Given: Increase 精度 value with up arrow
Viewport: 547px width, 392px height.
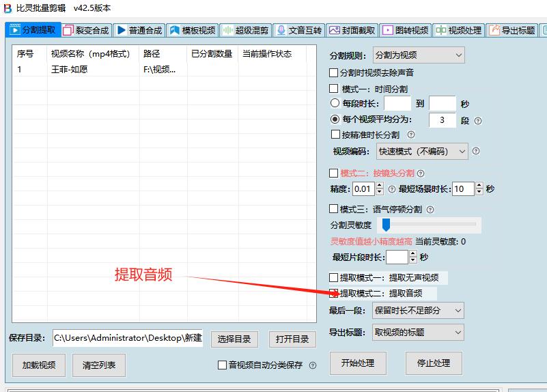Looking at the screenshot, I should pyautogui.click(x=380, y=186).
